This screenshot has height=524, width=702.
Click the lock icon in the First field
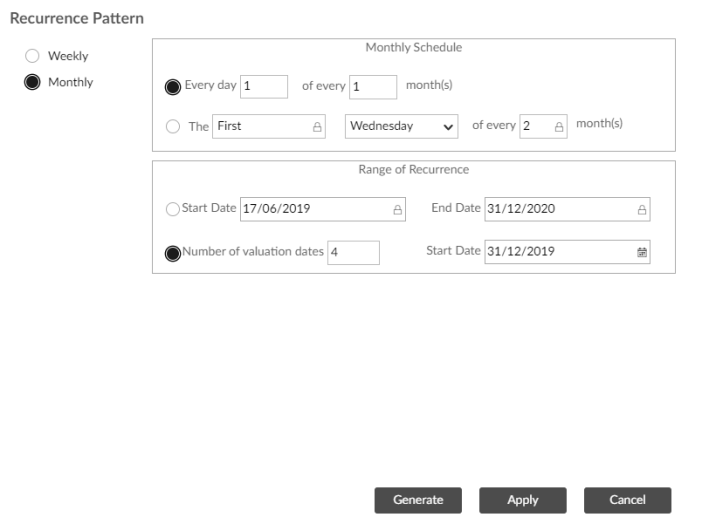318,127
